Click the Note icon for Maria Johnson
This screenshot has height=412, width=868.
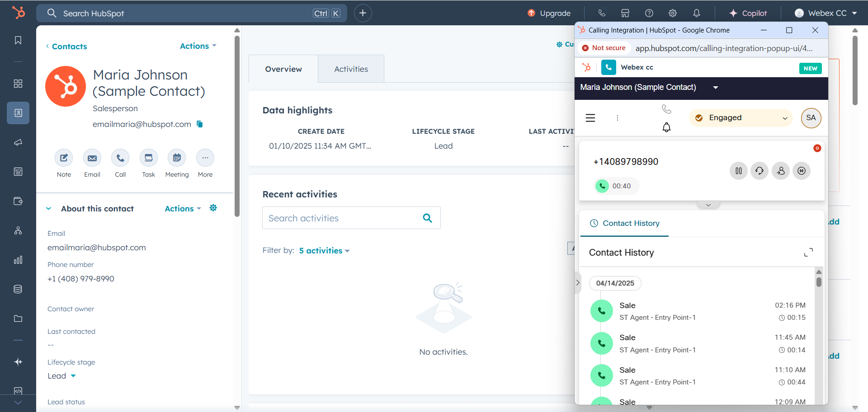64,158
